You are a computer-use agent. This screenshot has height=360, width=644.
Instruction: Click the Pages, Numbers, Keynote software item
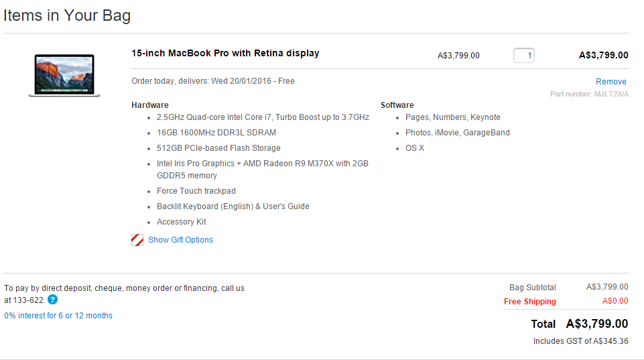(452, 117)
